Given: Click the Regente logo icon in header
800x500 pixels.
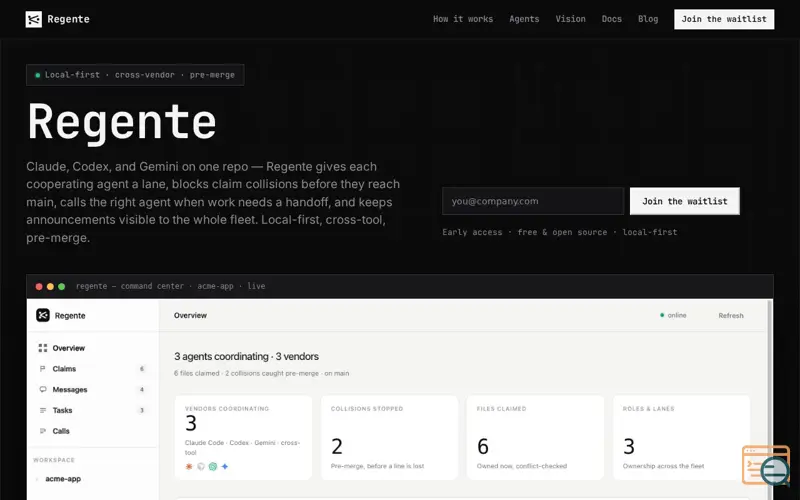Looking at the screenshot, I should pos(34,19).
